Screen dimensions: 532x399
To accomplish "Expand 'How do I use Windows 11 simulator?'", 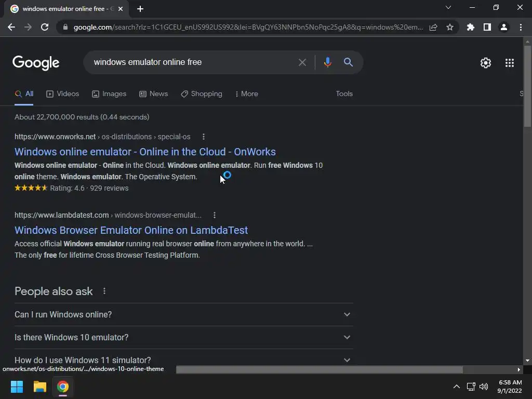I will tap(183, 360).
